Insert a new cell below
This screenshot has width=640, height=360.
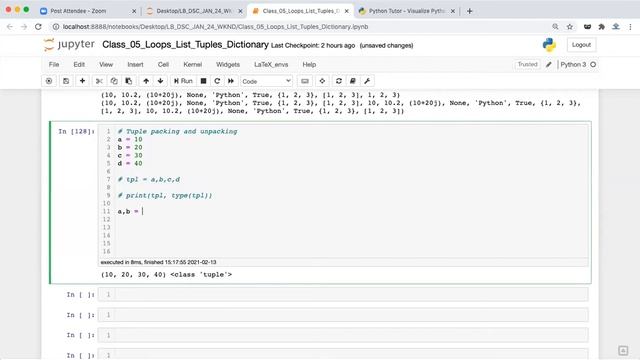[x=82, y=81]
